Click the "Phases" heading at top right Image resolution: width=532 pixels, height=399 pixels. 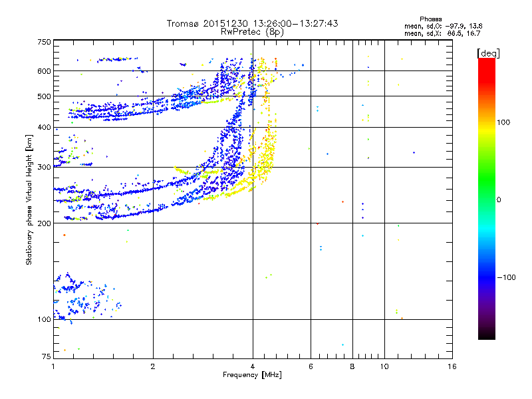[430, 19]
